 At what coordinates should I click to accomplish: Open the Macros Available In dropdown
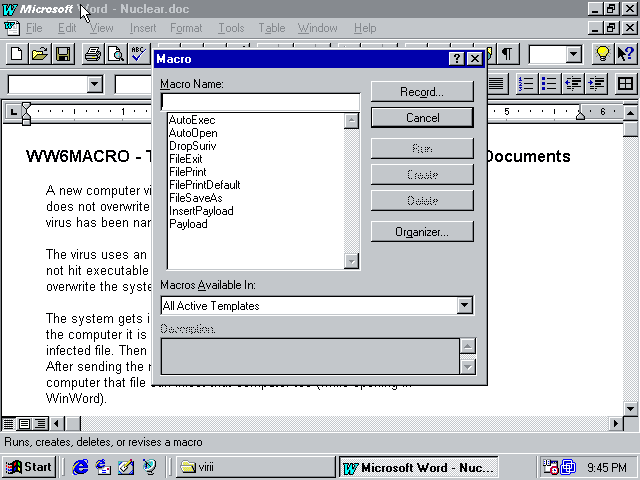pos(464,305)
